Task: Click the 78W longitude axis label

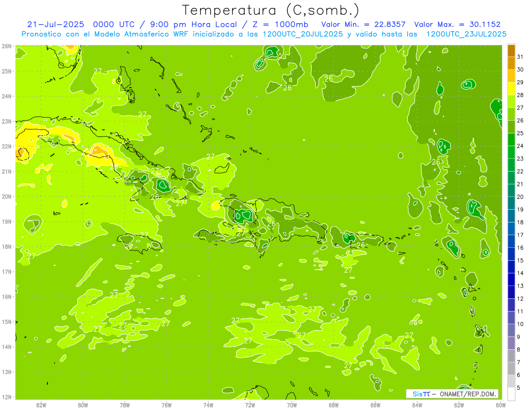Action: tap(125, 405)
